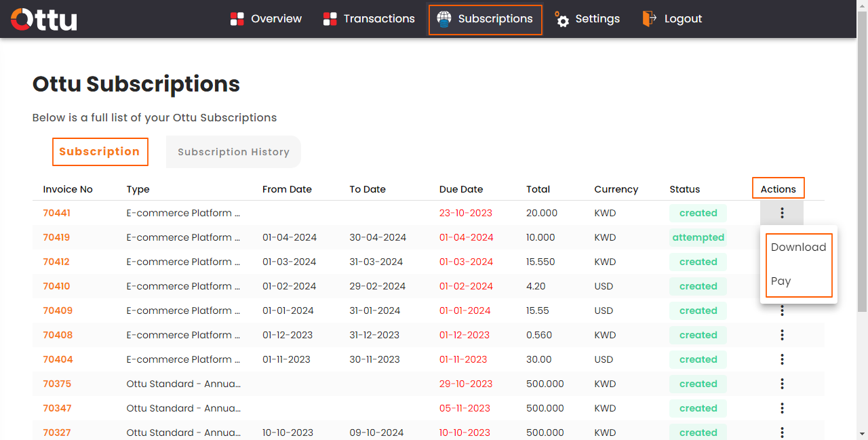Click total 4.20 for invoice 70410
This screenshot has height=440, width=868.
pyautogui.click(x=536, y=286)
